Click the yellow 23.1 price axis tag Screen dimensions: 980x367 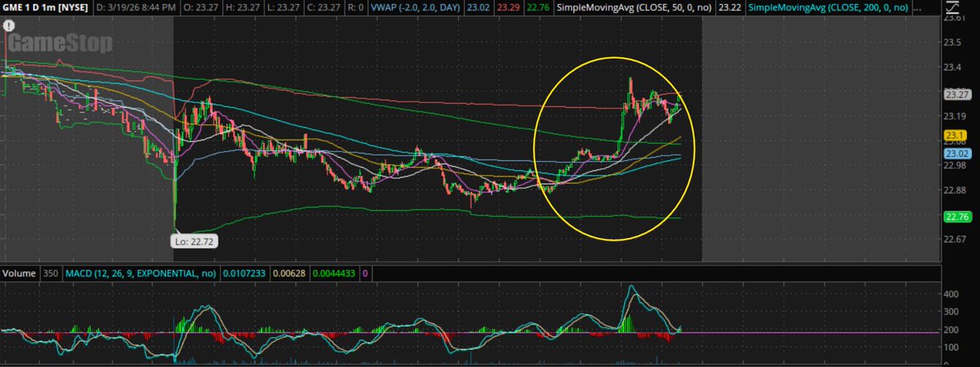(955, 135)
